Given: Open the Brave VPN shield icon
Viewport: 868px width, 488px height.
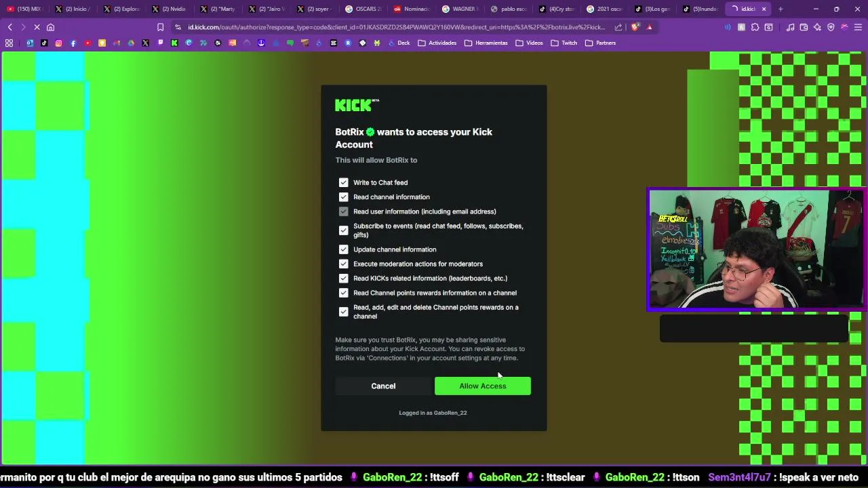Looking at the screenshot, I should coord(831,27).
